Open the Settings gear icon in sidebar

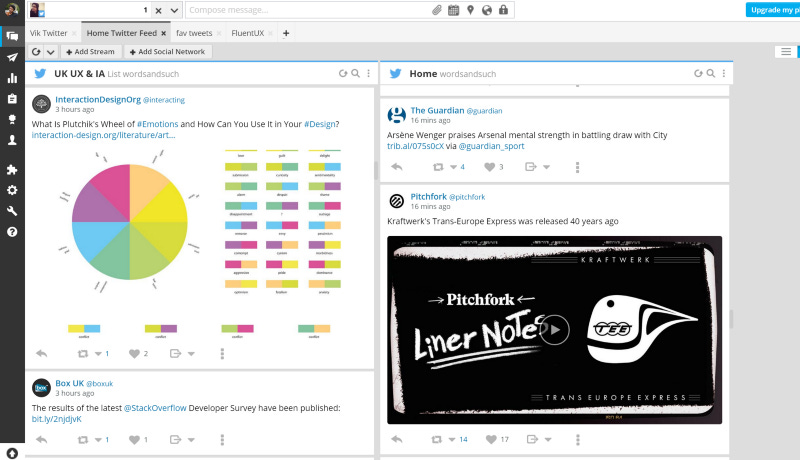(12, 190)
